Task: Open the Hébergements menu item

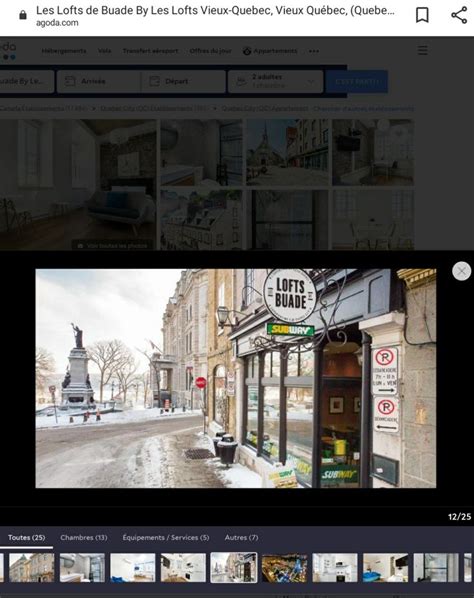Action: [x=64, y=51]
